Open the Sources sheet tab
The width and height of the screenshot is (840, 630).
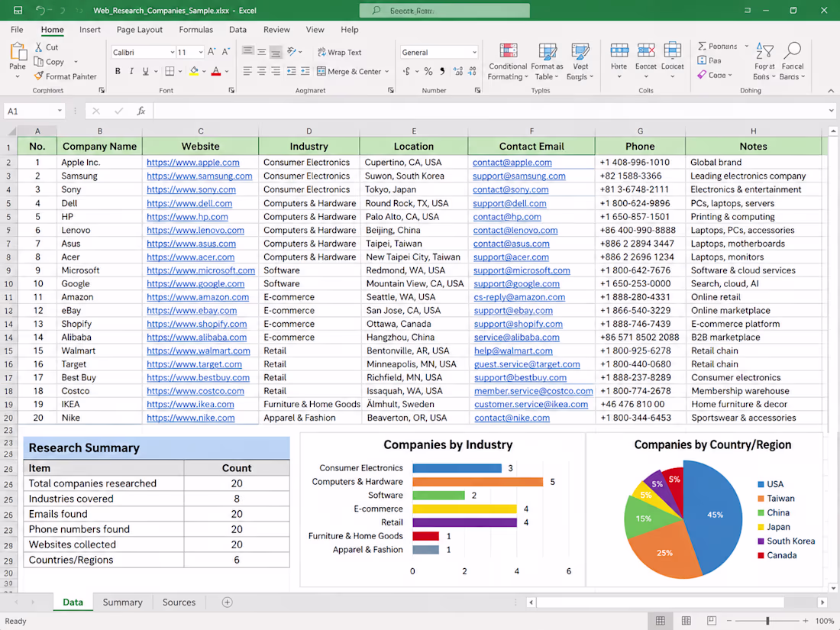[179, 603]
